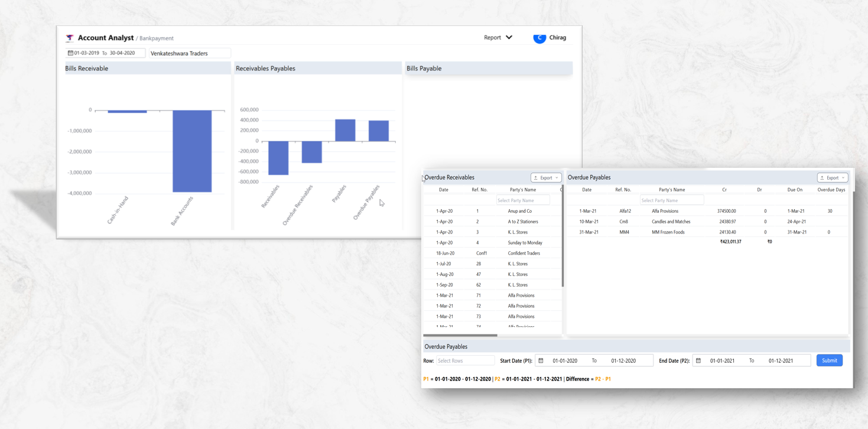Click the Submit button
The width and height of the screenshot is (868, 429).
(x=829, y=360)
